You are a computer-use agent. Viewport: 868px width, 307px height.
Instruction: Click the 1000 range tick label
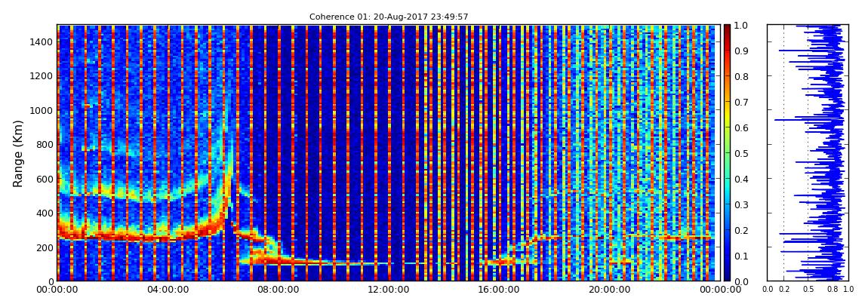[x=40, y=110]
